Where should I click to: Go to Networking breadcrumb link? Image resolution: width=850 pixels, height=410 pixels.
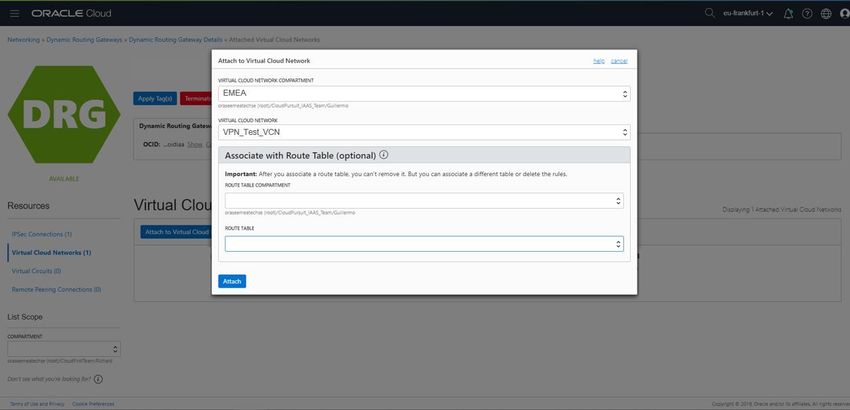tap(23, 40)
